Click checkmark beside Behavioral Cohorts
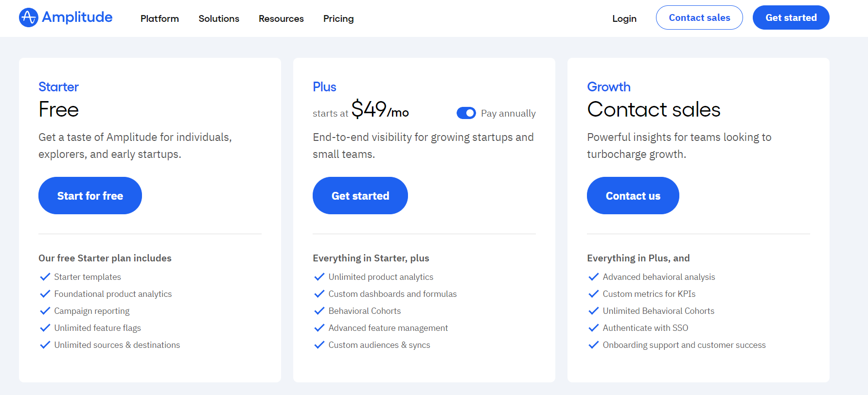The height and width of the screenshot is (395, 868). pyautogui.click(x=319, y=311)
